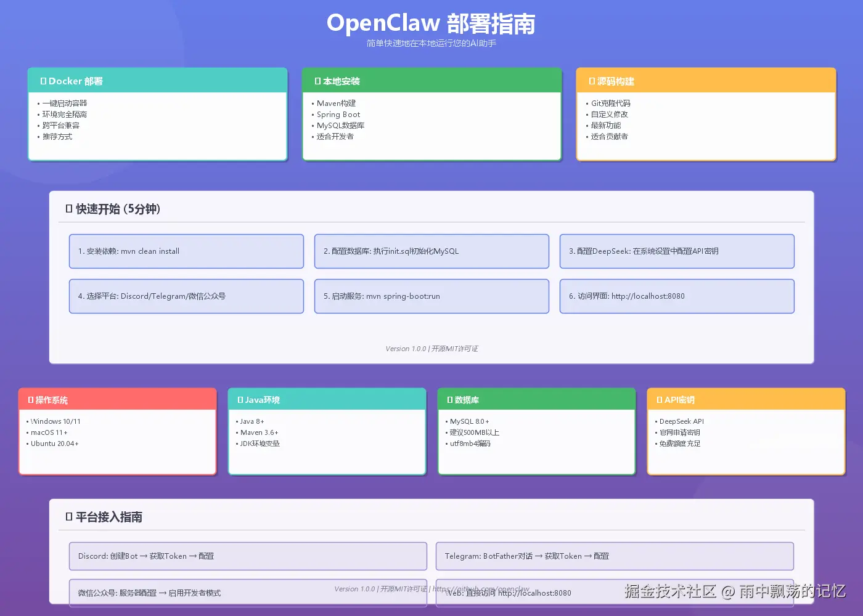Select the "Spring Boot" list item
Screen dimensions: 863x616
tap(335, 115)
